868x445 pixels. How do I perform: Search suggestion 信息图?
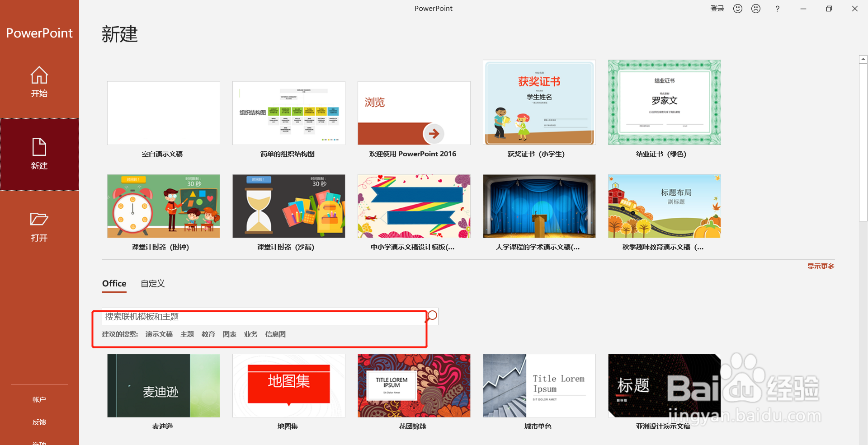[275, 334]
